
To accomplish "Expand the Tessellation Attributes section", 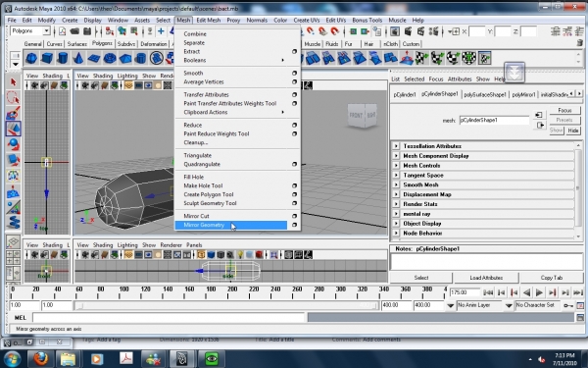I will [x=396, y=145].
